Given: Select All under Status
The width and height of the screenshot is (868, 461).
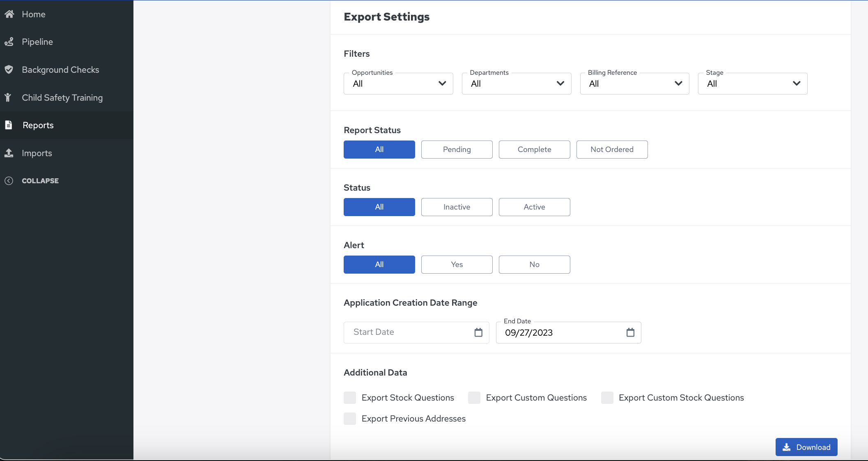Looking at the screenshot, I should 379,207.
